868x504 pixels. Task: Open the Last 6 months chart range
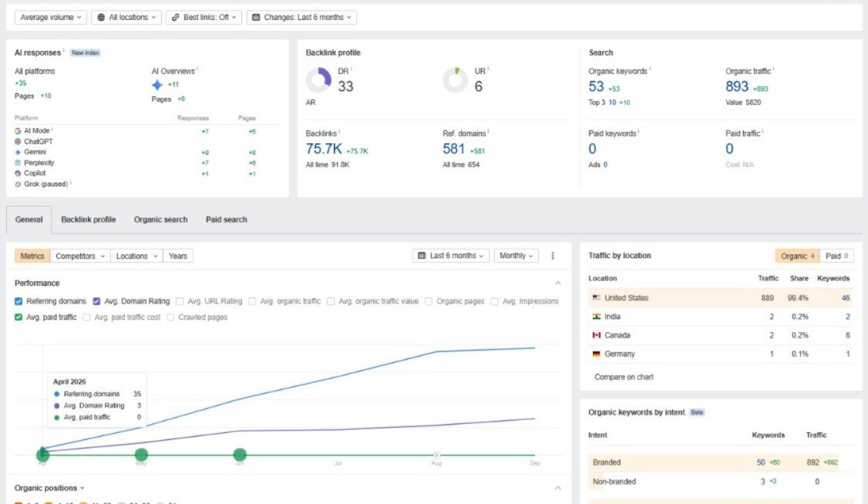tap(451, 256)
